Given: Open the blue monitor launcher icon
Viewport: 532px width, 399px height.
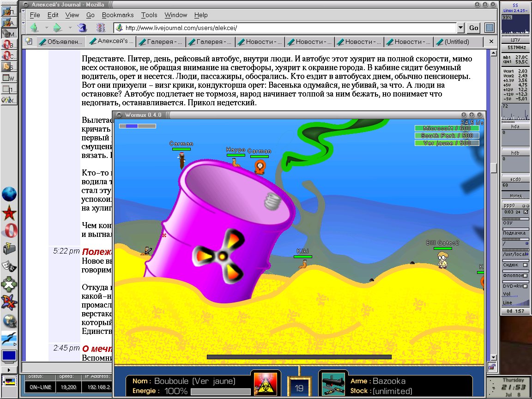Looking at the screenshot, I should pyautogui.click(x=9, y=356).
